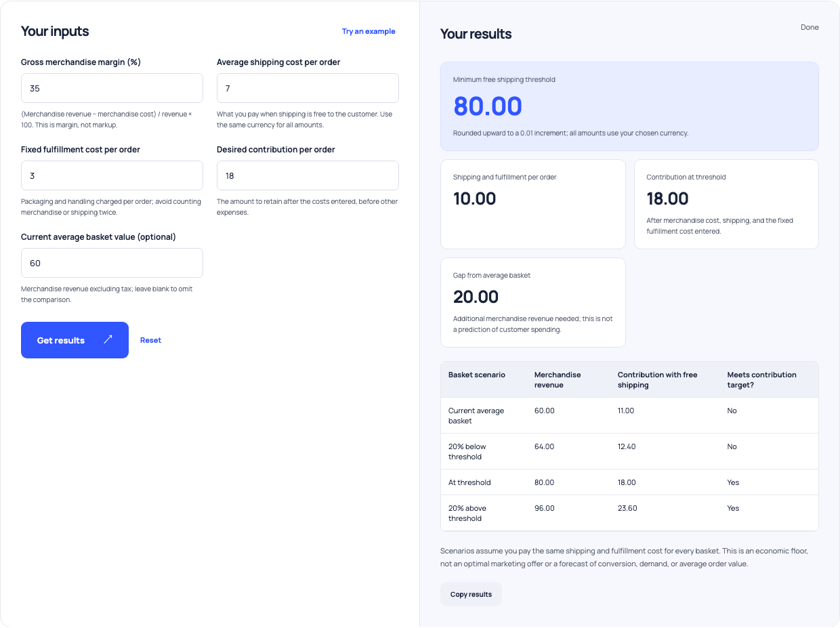Image resolution: width=840 pixels, height=628 pixels.
Task: Click the Merchandise revenue column header
Action: point(558,379)
